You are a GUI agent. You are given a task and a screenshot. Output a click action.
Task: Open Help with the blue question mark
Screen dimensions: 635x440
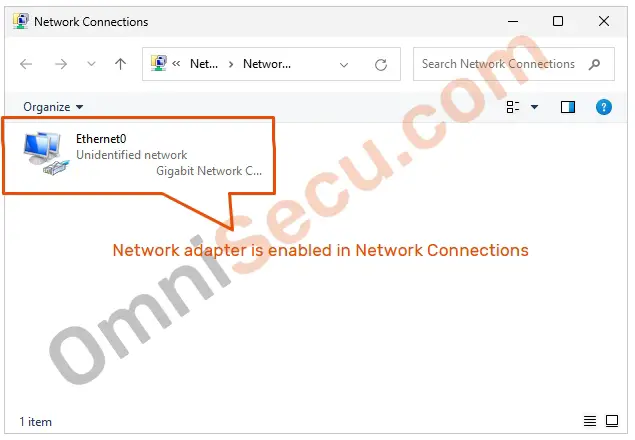pyautogui.click(x=603, y=107)
